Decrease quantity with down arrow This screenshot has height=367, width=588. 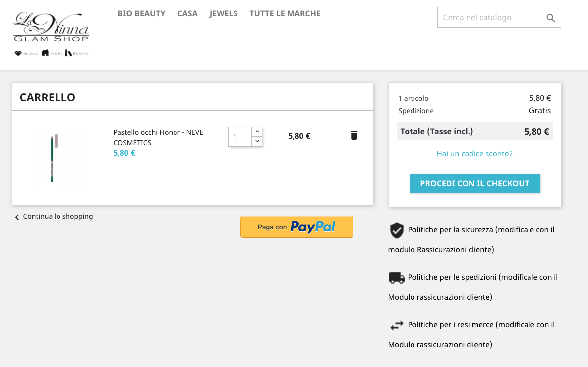coord(257,141)
